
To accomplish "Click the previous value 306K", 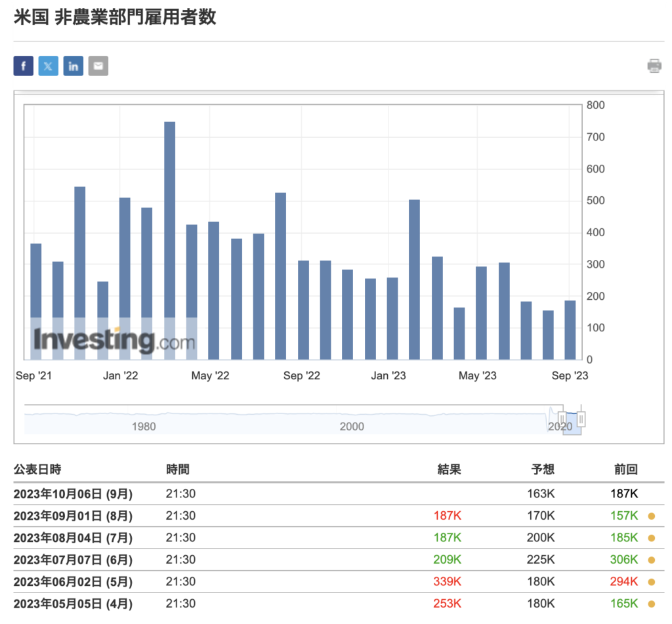I will tap(624, 559).
